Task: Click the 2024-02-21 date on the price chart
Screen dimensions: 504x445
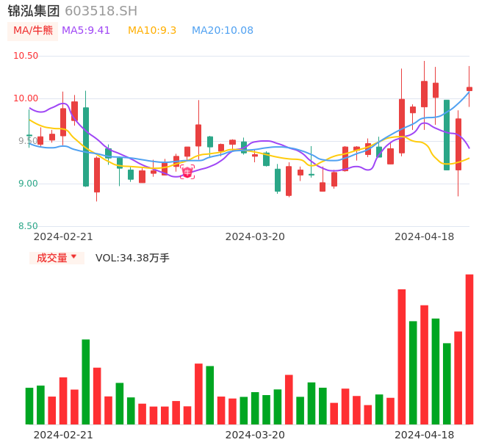Action: [x=63, y=236]
